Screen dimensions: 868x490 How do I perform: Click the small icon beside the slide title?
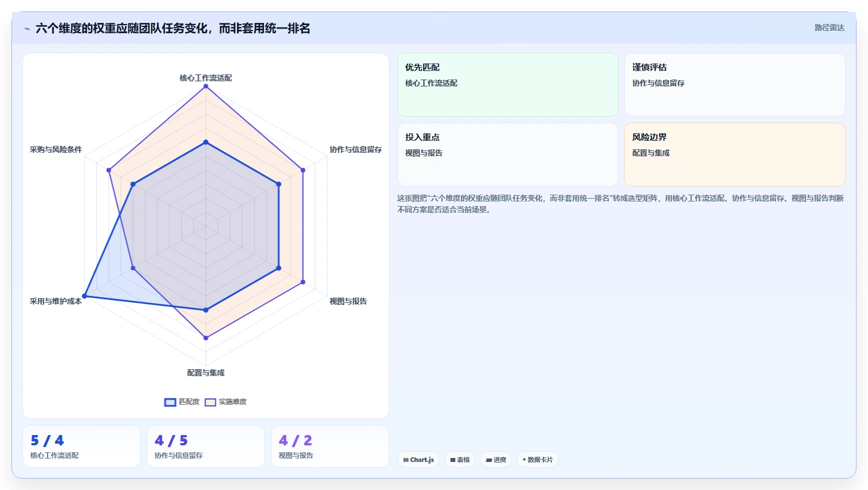(x=27, y=29)
